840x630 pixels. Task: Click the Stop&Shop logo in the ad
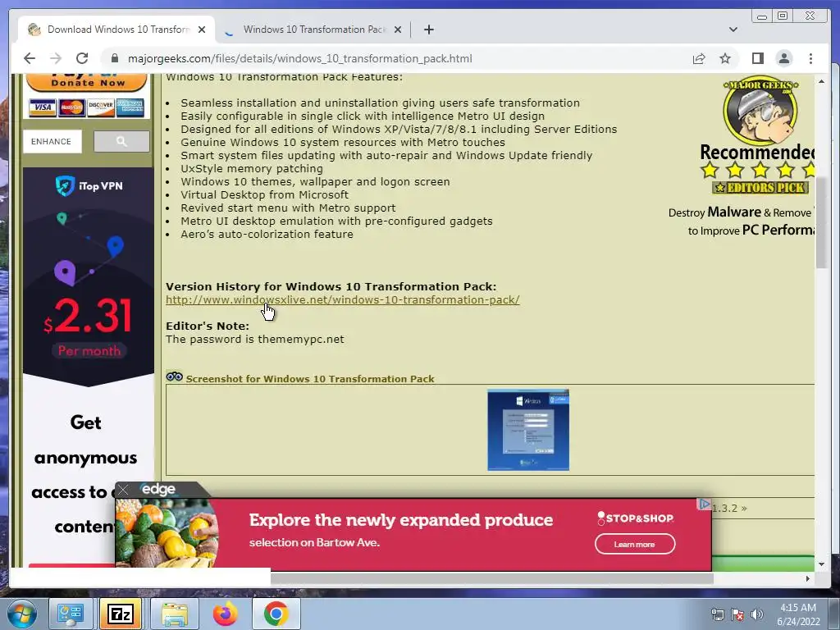tap(636, 518)
